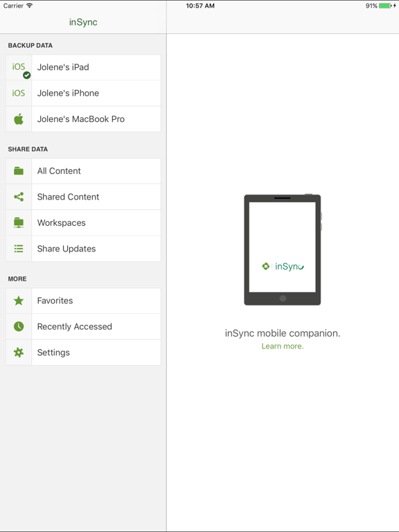Screen dimensions: 399x532
Task: Click the folder icon for All Content
Action: 19,170
